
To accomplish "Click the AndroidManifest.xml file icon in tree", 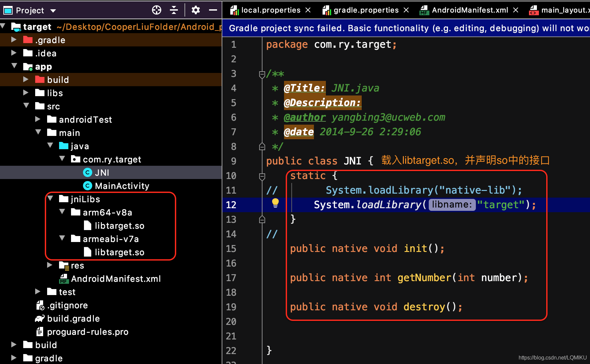I will click(64, 279).
